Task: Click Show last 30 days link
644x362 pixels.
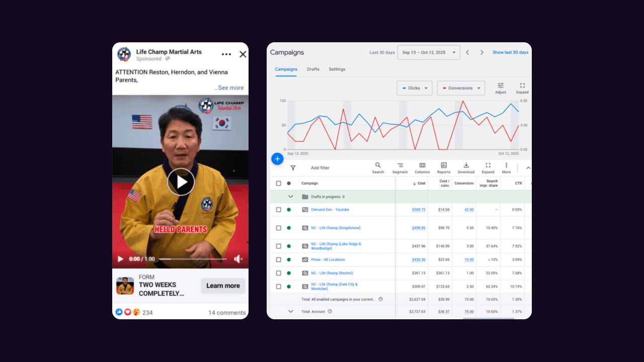Action: point(510,52)
